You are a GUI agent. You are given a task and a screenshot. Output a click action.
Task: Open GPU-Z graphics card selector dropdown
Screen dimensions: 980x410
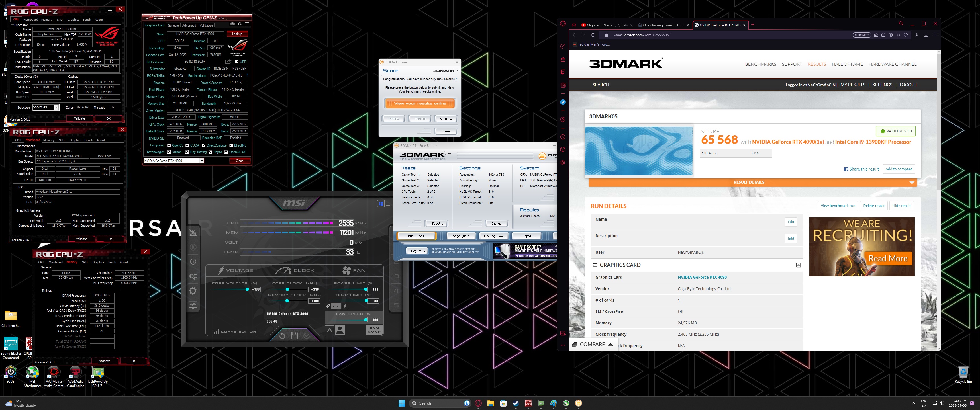202,161
